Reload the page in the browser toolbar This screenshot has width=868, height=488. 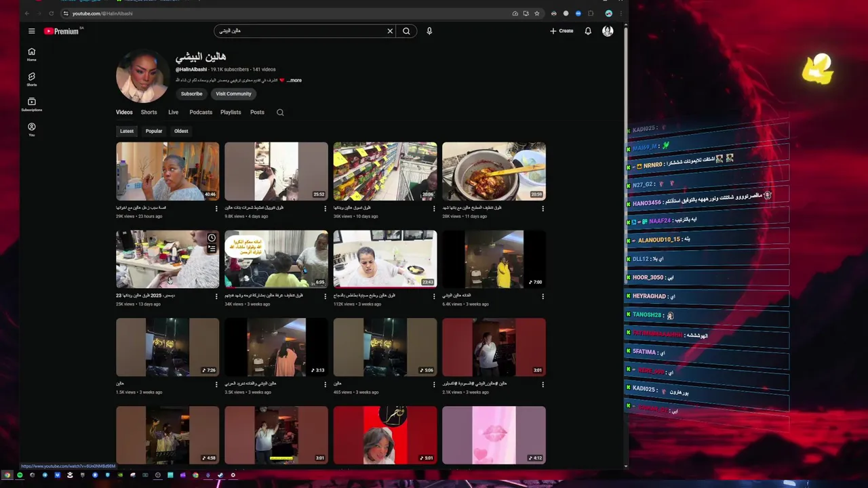click(51, 14)
